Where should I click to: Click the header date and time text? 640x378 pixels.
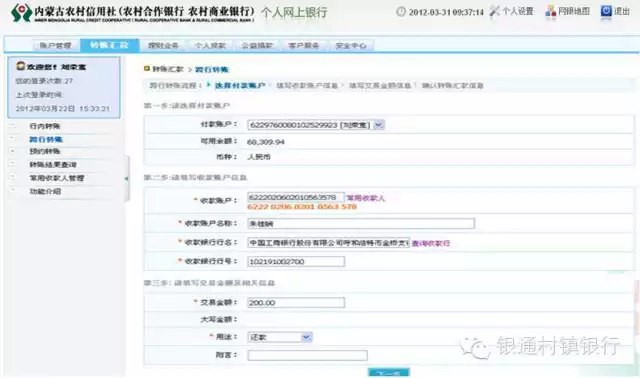pos(446,12)
